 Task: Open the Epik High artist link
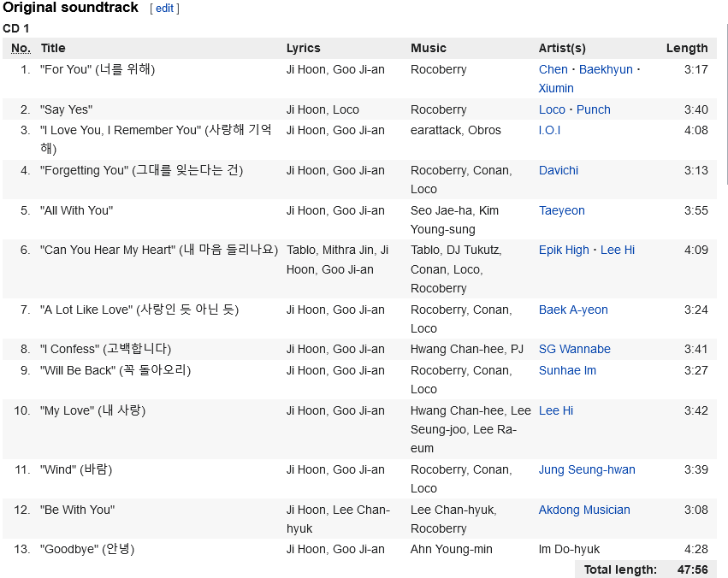(x=564, y=250)
